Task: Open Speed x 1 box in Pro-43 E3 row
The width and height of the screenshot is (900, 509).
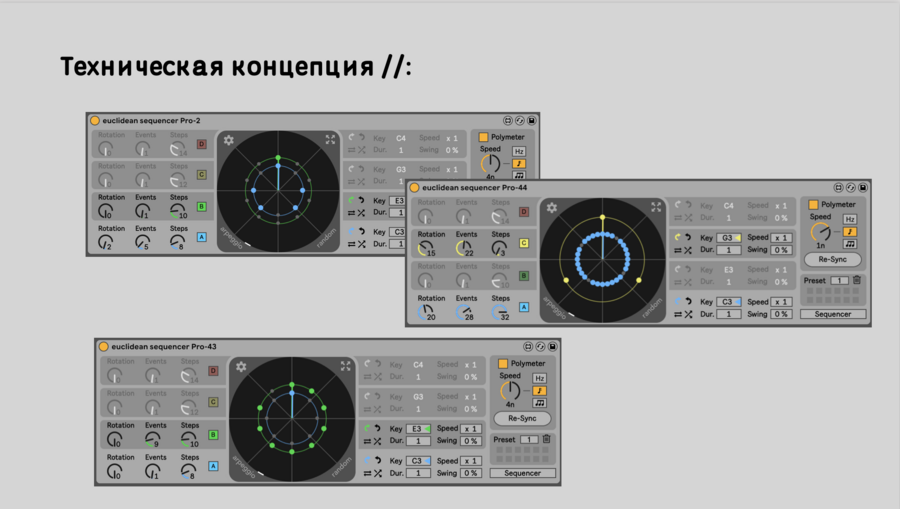Action: (x=471, y=429)
